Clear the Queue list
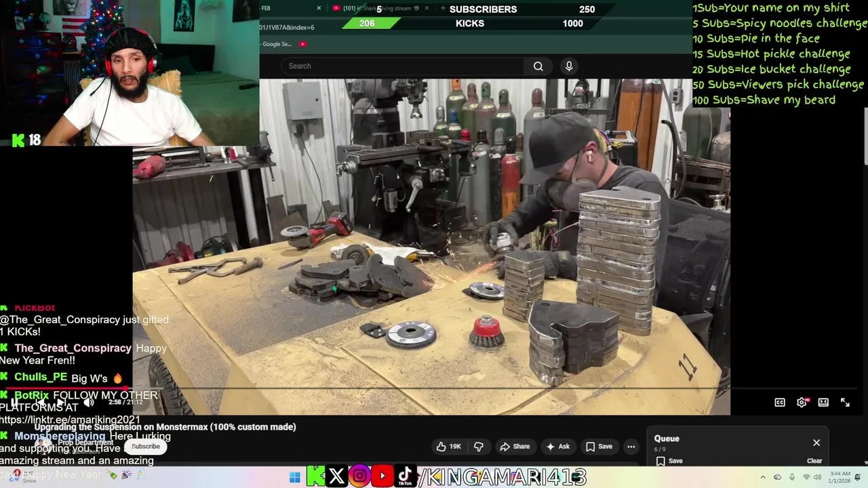 [814, 461]
